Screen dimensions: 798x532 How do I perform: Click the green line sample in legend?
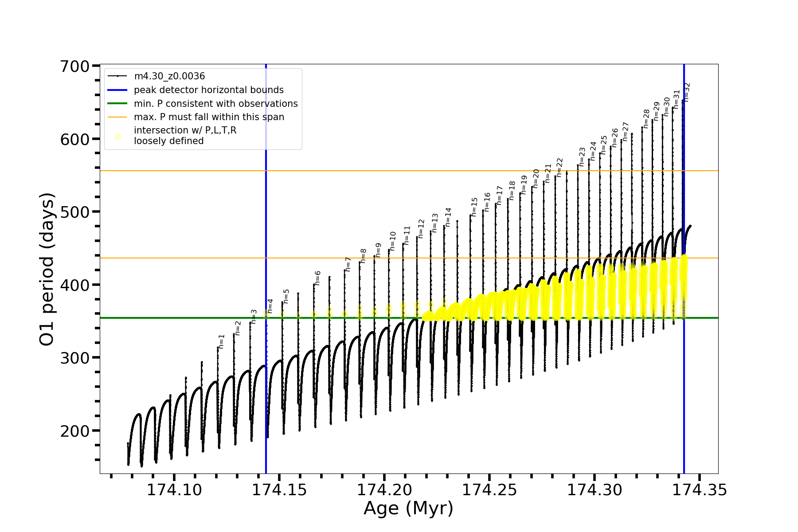point(117,104)
